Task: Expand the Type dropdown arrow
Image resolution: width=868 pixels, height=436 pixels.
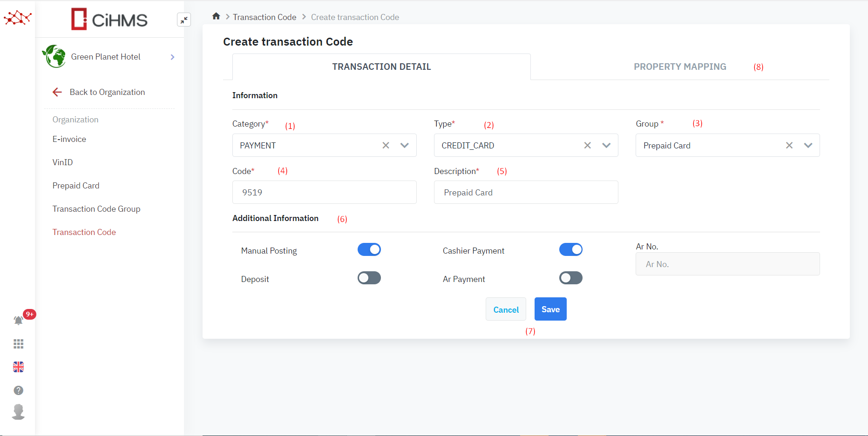Action: pyautogui.click(x=606, y=146)
